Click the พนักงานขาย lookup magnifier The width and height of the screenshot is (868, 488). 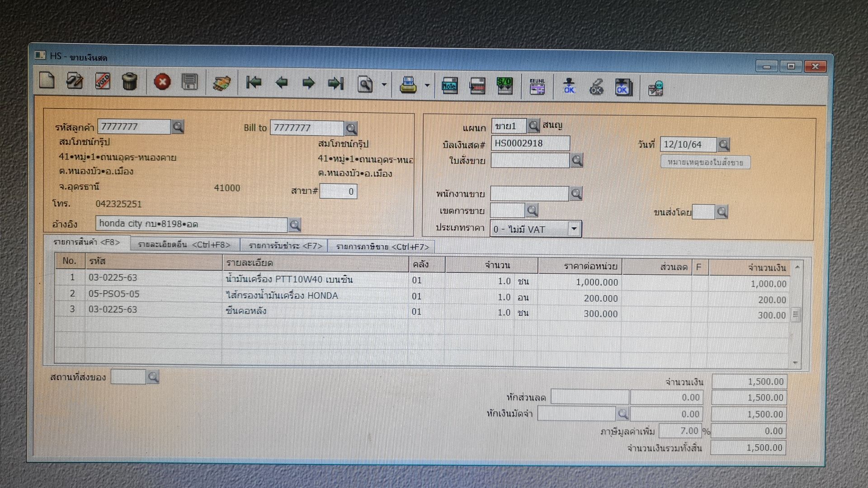click(576, 194)
